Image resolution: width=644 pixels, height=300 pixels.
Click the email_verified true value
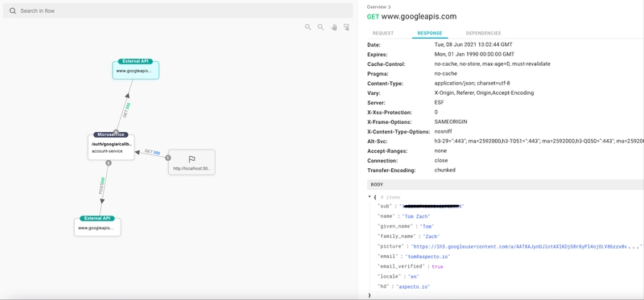[x=437, y=267]
